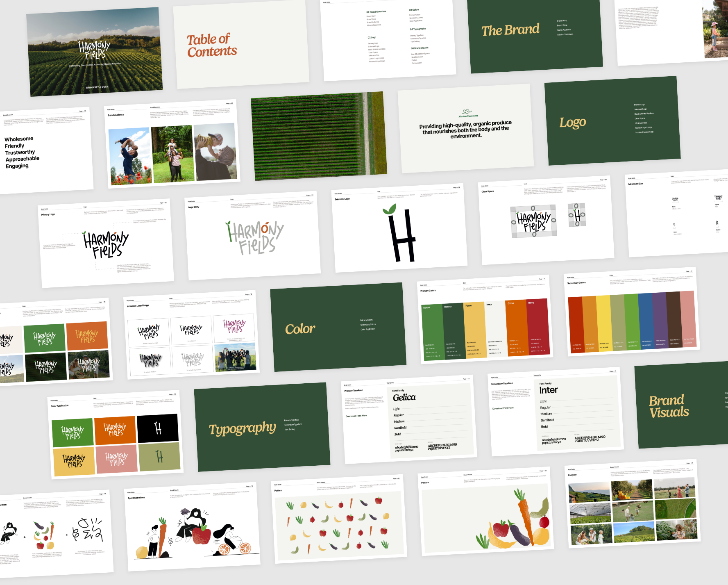This screenshot has width=728, height=585.
Task: Select the Spot Illustrations slide
Action: (192, 527)
